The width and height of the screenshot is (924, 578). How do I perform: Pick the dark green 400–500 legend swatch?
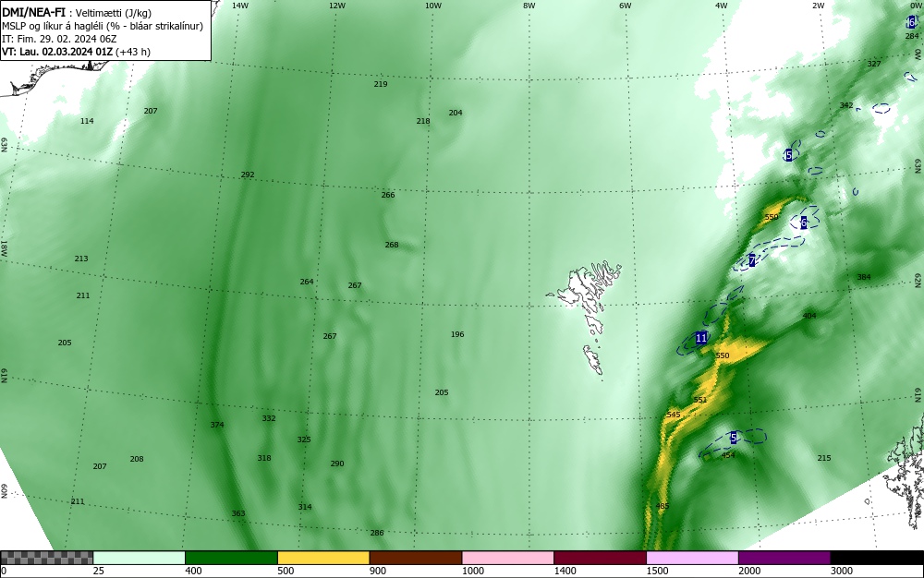point(231,558)
